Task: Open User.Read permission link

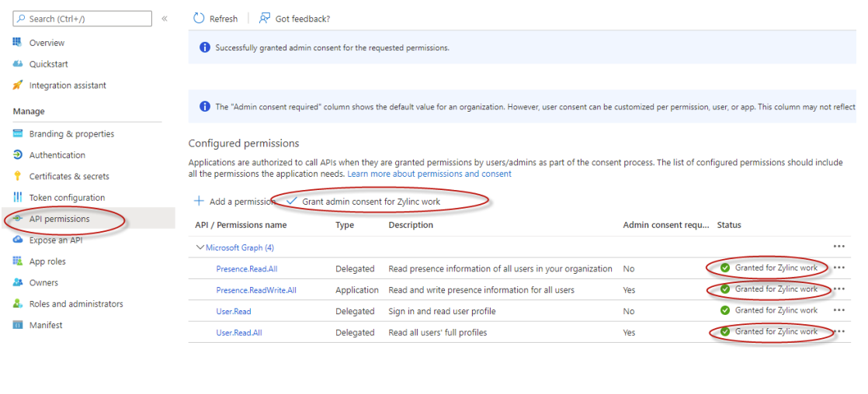Action: (x=234, y=311)
